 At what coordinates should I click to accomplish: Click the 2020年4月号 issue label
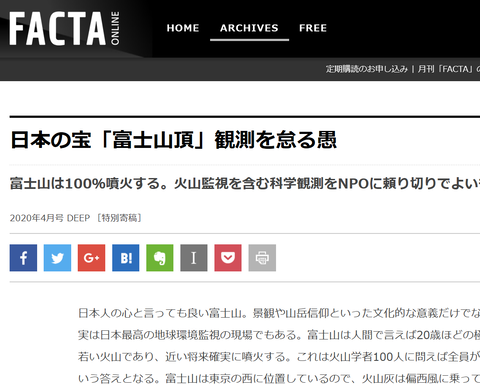pos(36,218)
